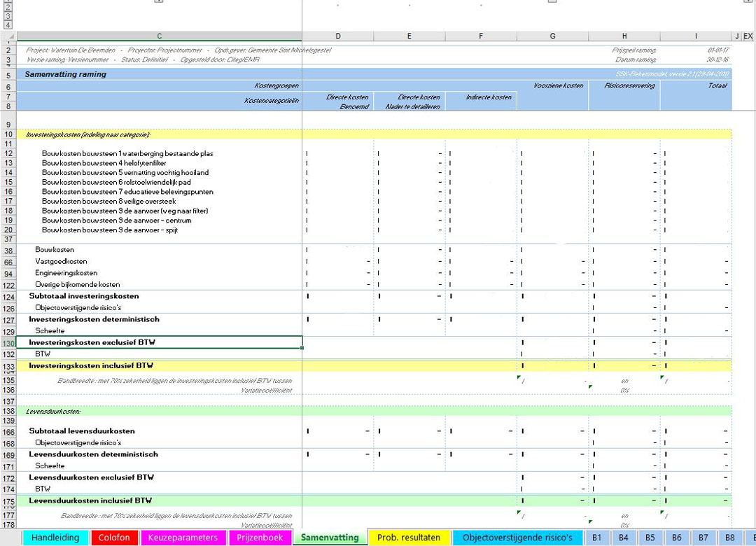
Task: Select the column D header
Action: [x=338, y=36]
